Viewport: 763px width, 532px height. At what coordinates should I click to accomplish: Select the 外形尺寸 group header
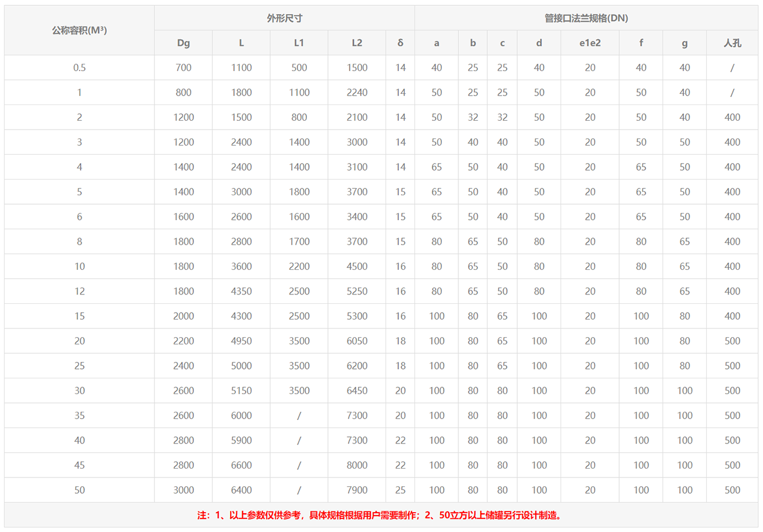click(x=284, y=18)
